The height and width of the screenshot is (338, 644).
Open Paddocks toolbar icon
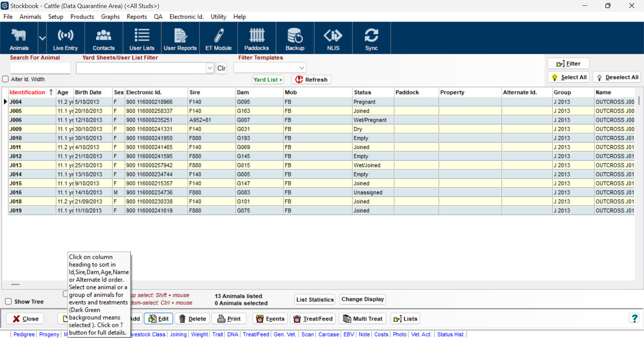pos(257,39)
